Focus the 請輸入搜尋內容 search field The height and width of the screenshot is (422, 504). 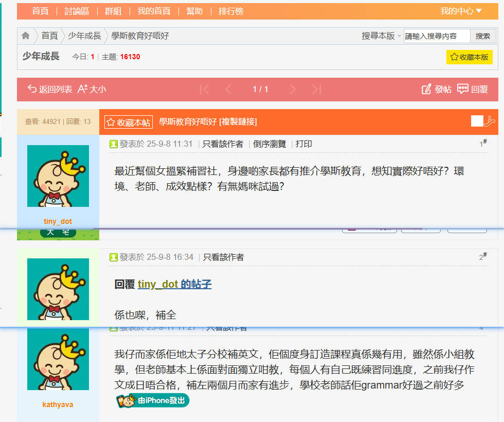coord(437,36)
